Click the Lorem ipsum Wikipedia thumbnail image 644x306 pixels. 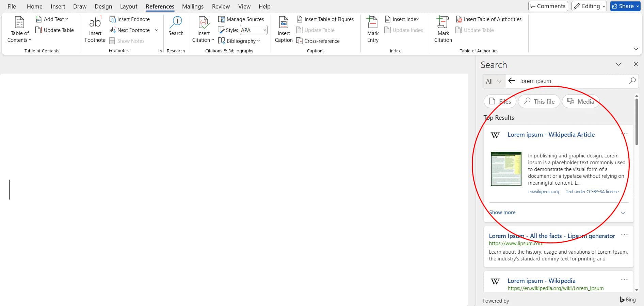(x=506, y=169)
